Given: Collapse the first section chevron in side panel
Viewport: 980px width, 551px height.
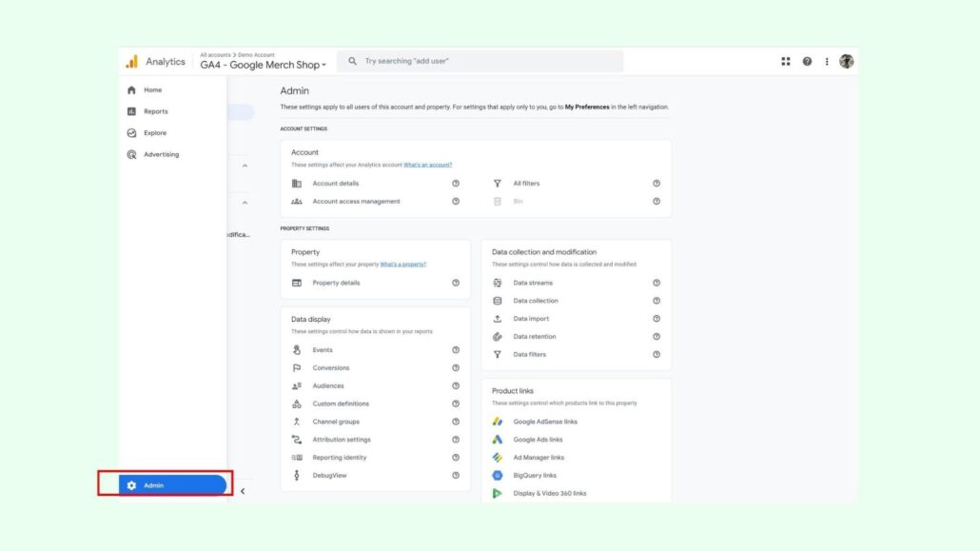Looking at the screenshot, I should click(x=245, y=166).
